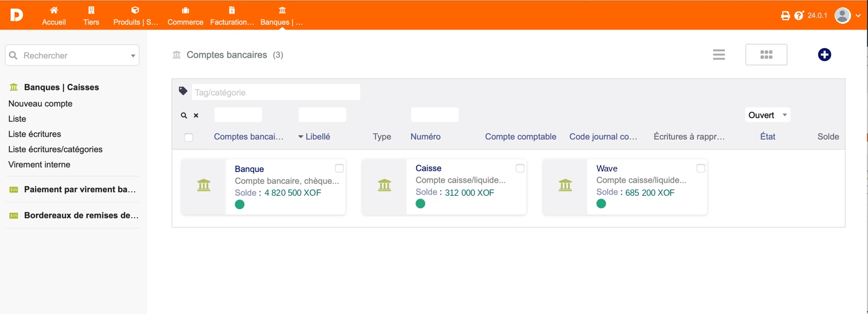Click Wave card green status dot
The height and width of the screenshot is (314, 868).
[x=601, y=203]
